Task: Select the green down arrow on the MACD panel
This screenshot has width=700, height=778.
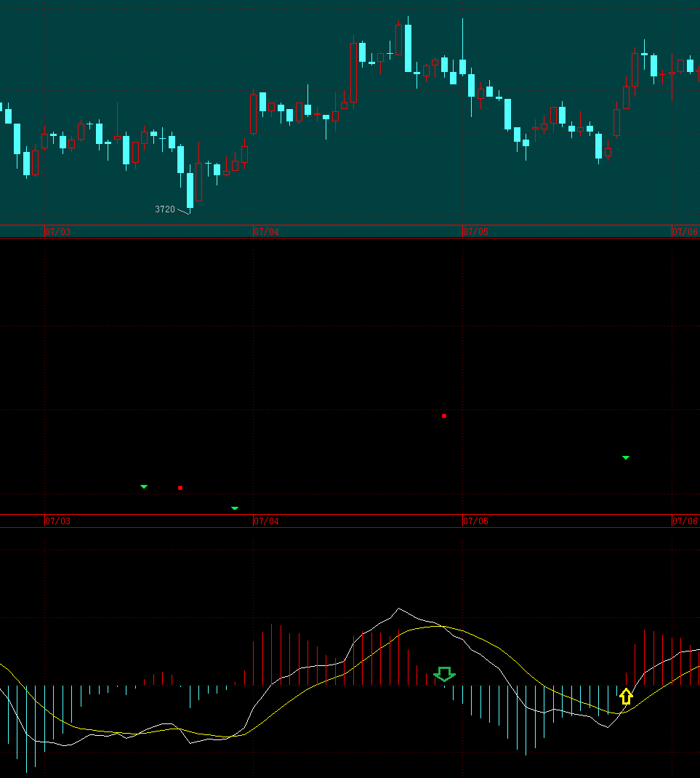Action: (x=445, y=674)
